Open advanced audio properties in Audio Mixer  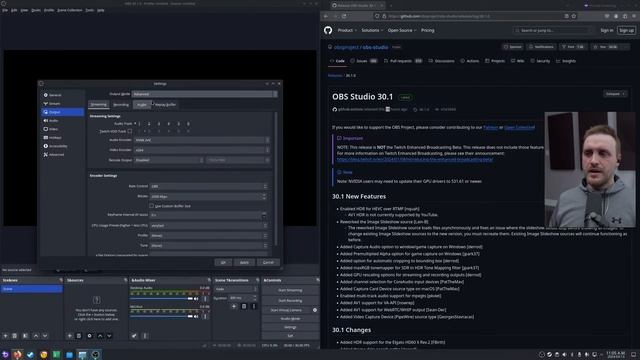134,336
